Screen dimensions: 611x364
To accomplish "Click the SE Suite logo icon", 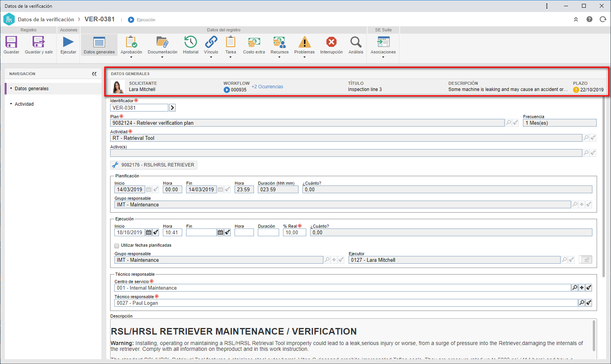I will (9, 19).
